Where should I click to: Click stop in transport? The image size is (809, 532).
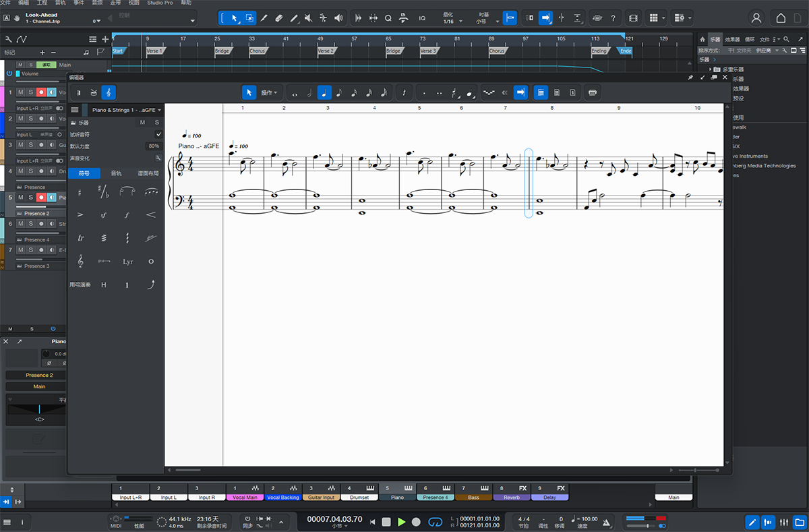(x=386, y=522)
